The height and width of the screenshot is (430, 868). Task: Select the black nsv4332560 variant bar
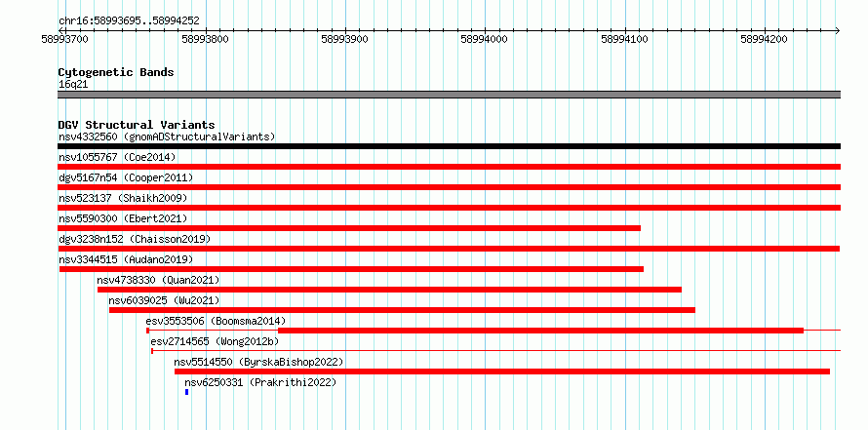(449, 146)
